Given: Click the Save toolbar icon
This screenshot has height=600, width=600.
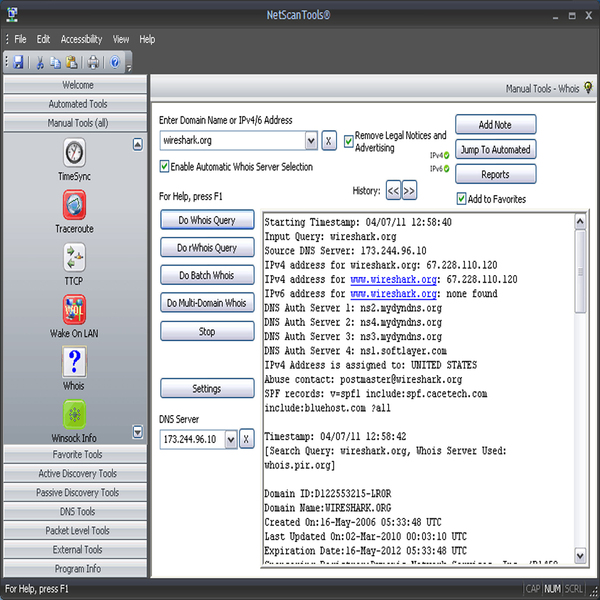Looking at the screenshot, I should coord(18,62).
